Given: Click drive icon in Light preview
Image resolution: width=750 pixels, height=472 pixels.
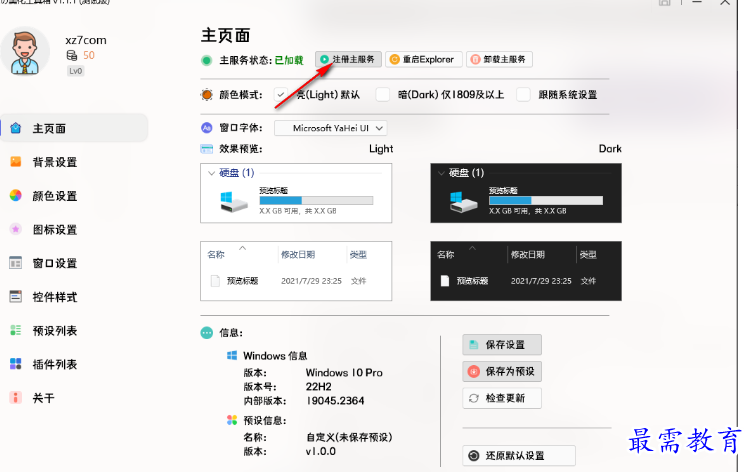Looking at the screenshot, I should [234, 202].
